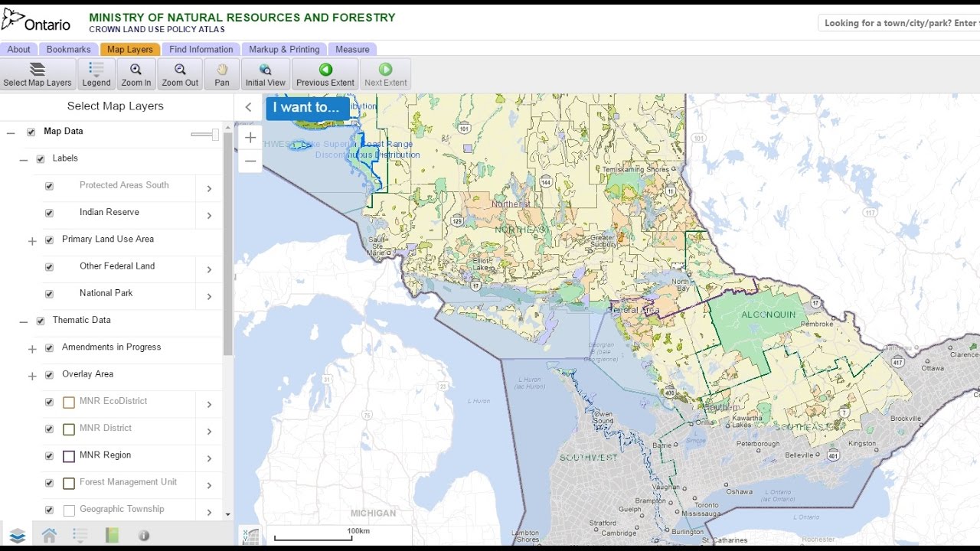Open Forest Management Unit options arrow
The width and height of the screenshot is (980, 551).
(209, 486)
